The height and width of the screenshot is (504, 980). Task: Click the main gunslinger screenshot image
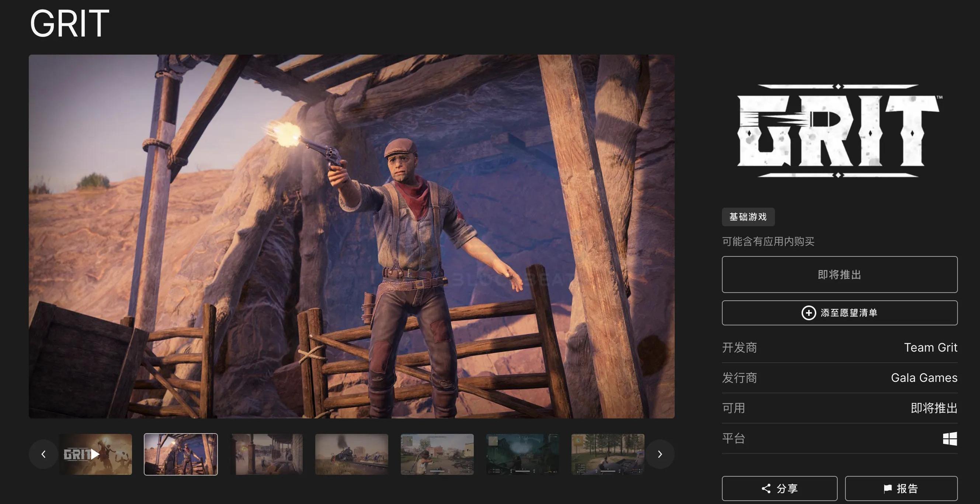[351, 237]
